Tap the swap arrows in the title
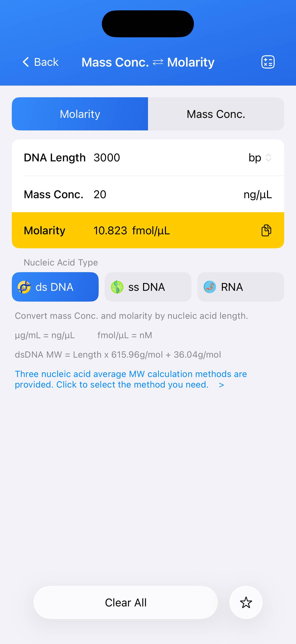Viewport: 296px width, 644px height. [158, 62]
